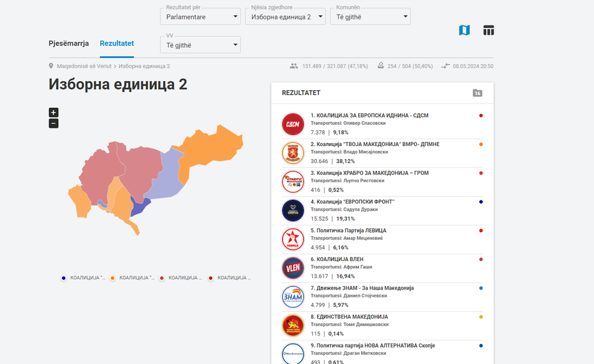
Task: Click the СДСМ party logo
Action: (x=293, y=124)
